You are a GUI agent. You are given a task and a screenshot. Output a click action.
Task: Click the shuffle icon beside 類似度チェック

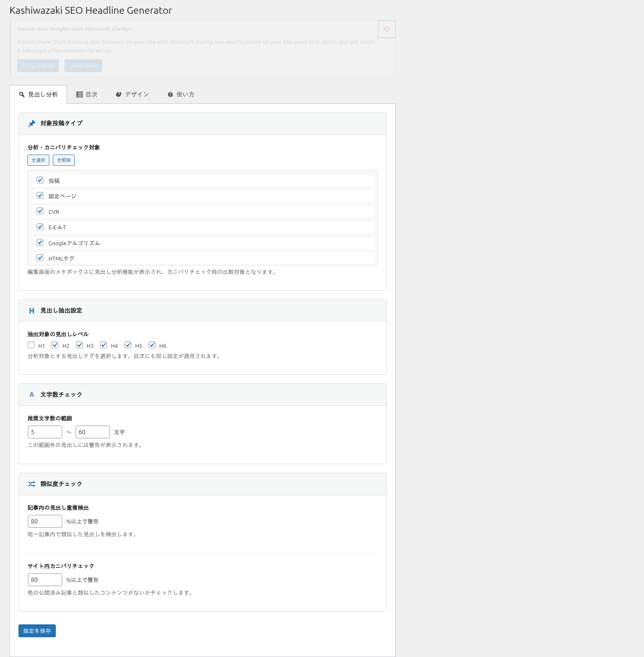point(32,484)
